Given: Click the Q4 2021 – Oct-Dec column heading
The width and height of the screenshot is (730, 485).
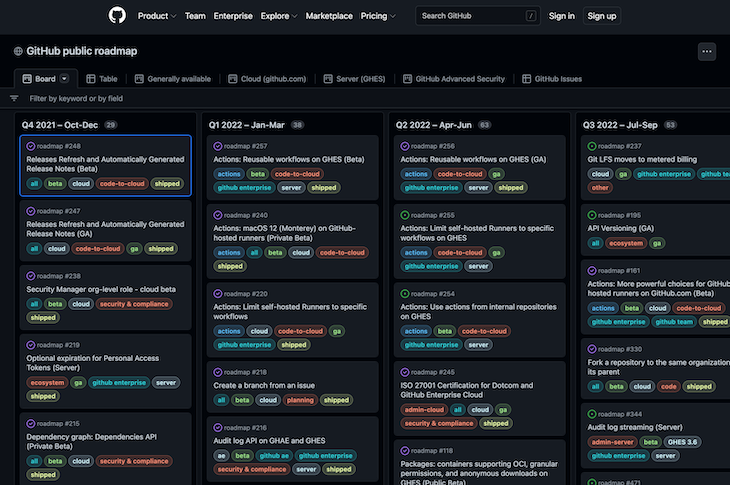Looking at the screenshot, I should pos(60,125).
